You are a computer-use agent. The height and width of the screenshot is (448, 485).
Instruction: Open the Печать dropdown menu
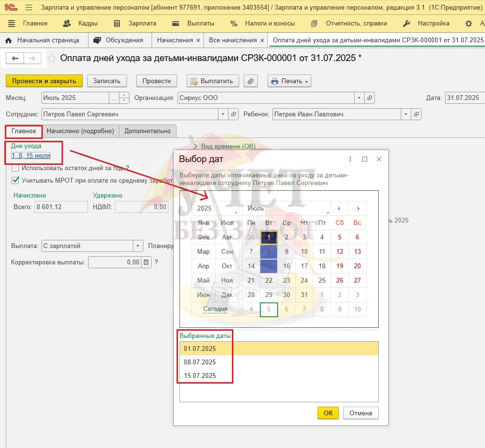click(289, 81)
